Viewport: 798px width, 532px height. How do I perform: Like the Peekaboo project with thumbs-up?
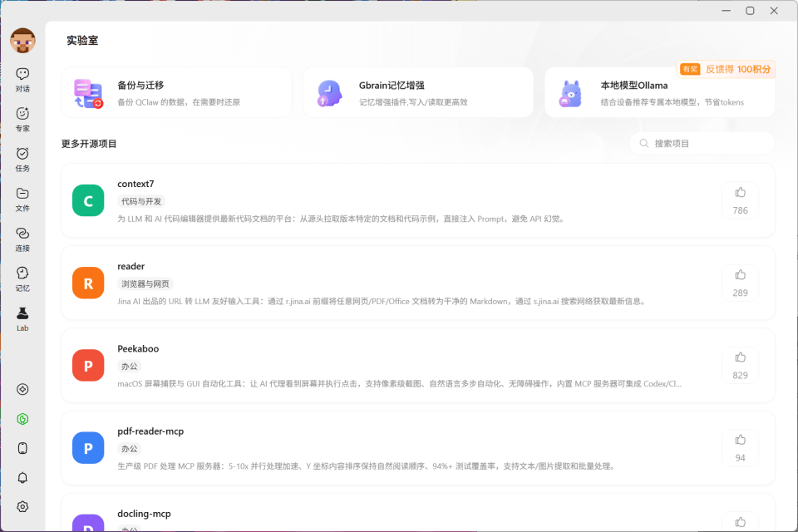pos(740,357)
